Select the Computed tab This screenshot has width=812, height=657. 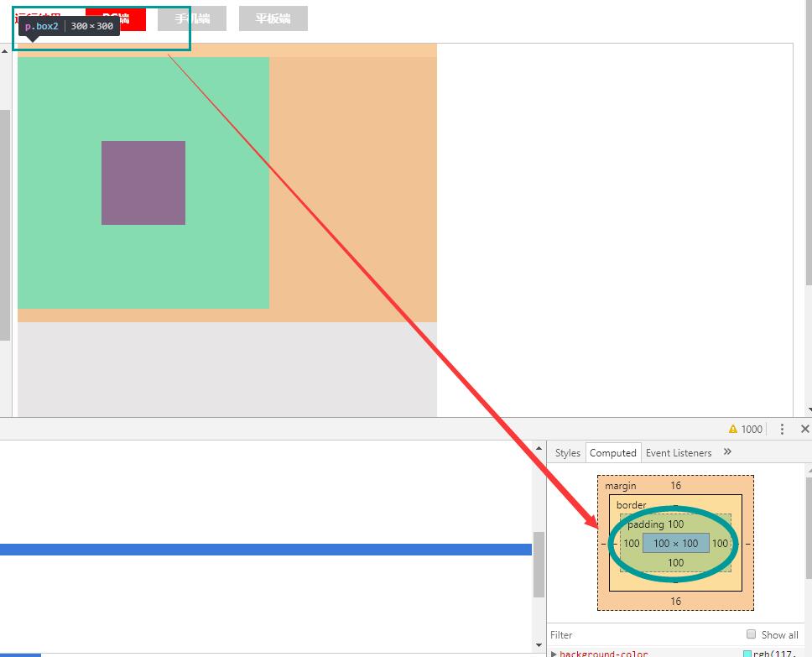tap(612, 452)
